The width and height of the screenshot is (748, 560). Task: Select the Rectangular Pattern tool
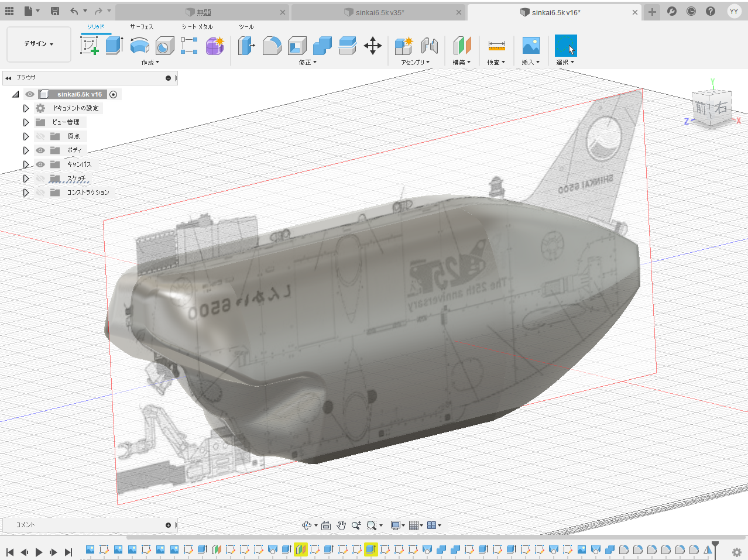pyautogui.click(x=189, y=46)
